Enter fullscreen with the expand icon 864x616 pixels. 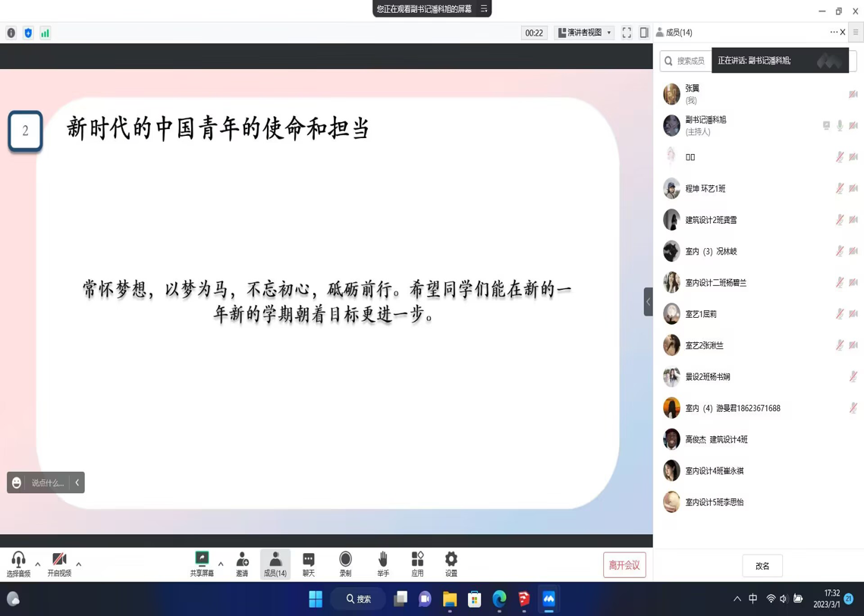click(627, 33)
